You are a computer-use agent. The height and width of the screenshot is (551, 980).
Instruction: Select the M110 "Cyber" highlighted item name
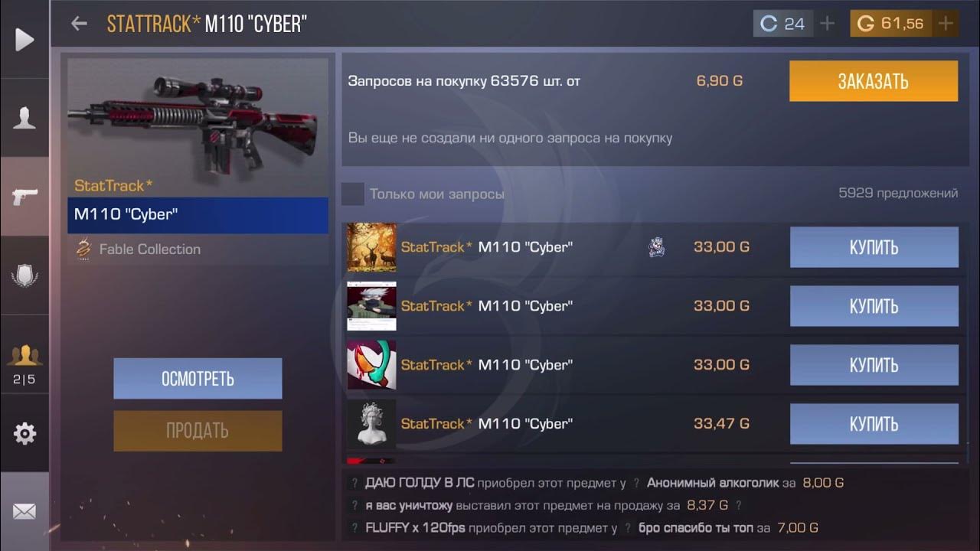point(198,215)
